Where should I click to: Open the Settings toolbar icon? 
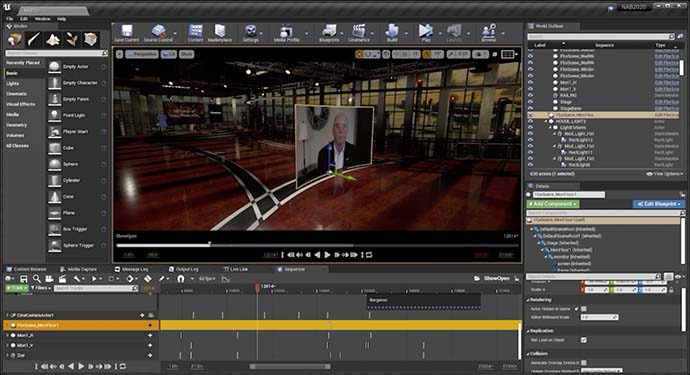[x=251, y=33]
